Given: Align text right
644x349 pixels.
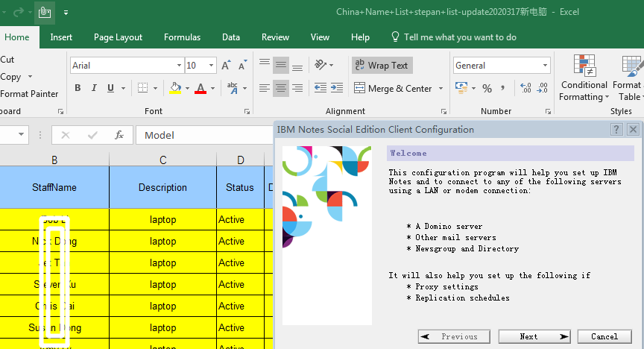Looking at the screenshot, I should (x=297, y=88).
